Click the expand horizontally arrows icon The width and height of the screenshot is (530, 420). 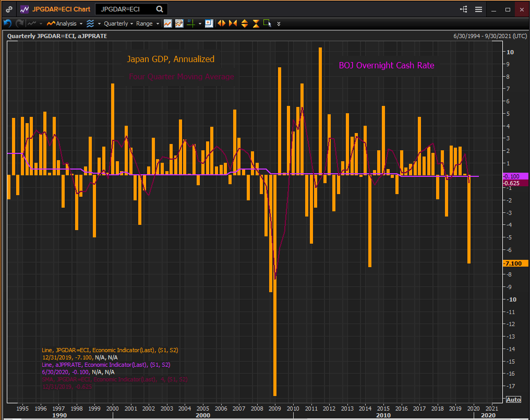(x=222, y=23)
